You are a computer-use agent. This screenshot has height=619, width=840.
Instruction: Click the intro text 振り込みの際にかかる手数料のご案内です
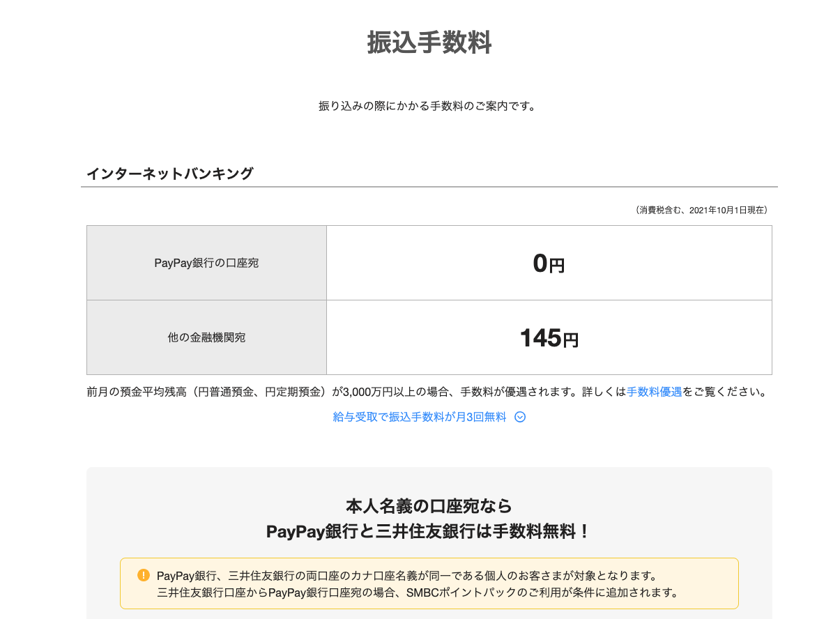click(x=429, y=106)
